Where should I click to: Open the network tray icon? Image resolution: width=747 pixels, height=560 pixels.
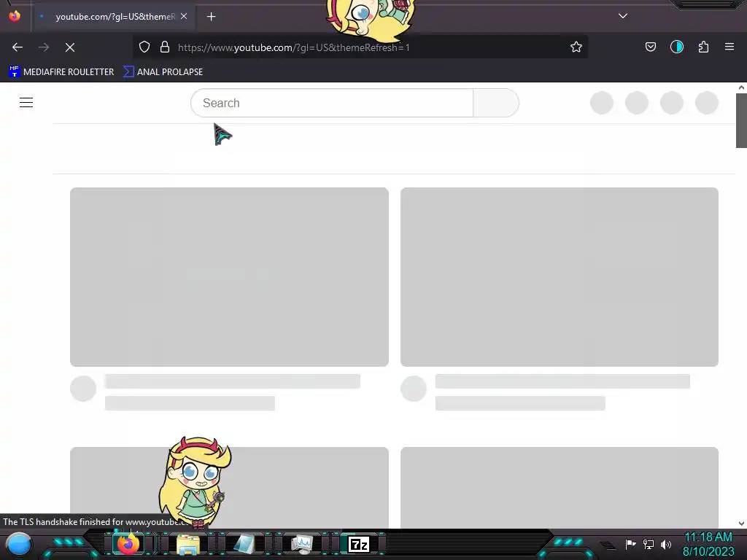point(649,544)
